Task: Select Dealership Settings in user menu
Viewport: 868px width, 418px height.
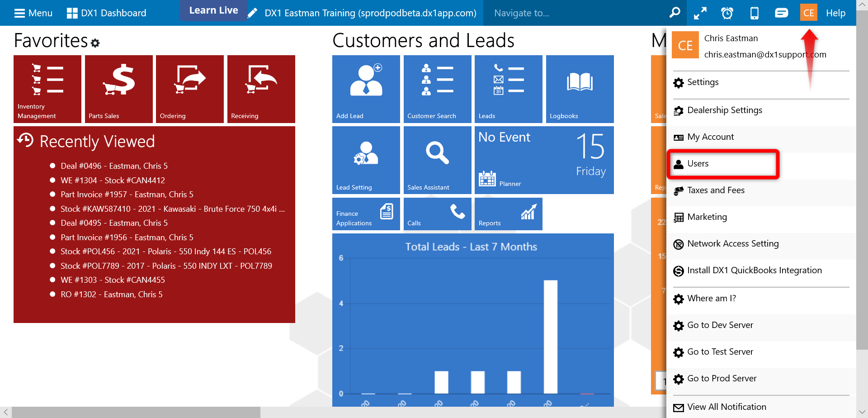Action: coord(761,110)
